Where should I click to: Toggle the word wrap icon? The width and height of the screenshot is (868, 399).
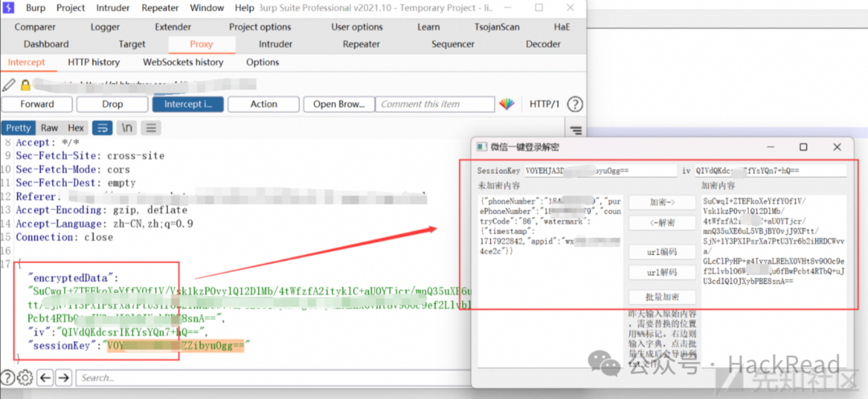tap(102, 128)
